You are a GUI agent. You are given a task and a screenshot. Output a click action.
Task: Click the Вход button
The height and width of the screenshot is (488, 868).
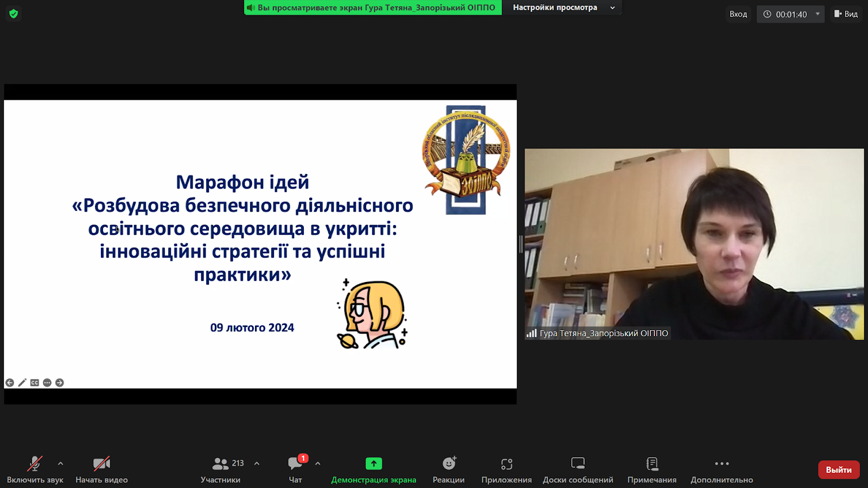(738, 14)
